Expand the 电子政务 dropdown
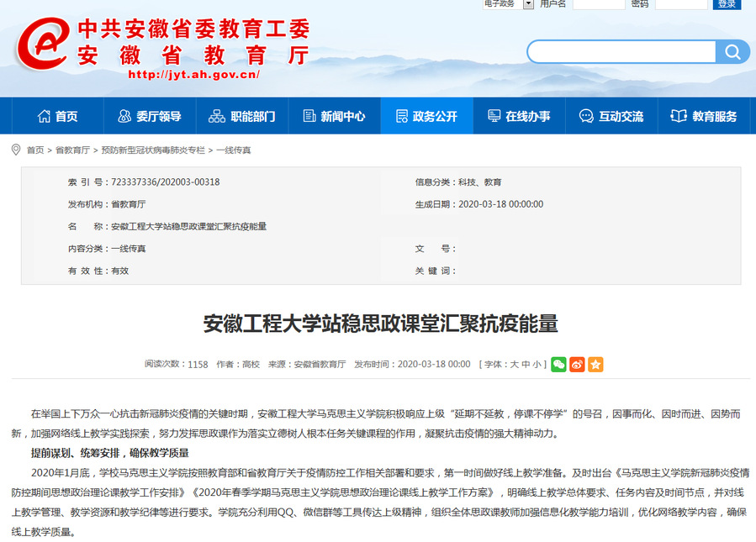 point(528,4)
